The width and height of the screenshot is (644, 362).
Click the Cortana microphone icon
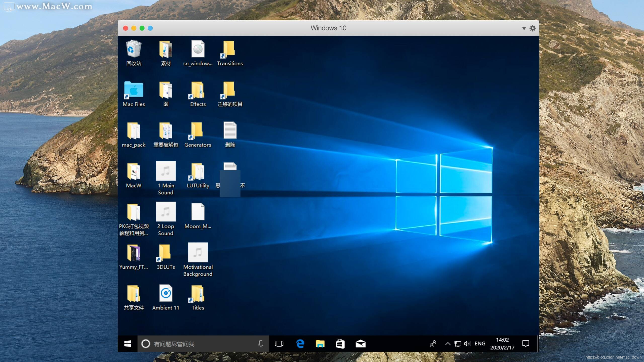click(x=261, y=344)
